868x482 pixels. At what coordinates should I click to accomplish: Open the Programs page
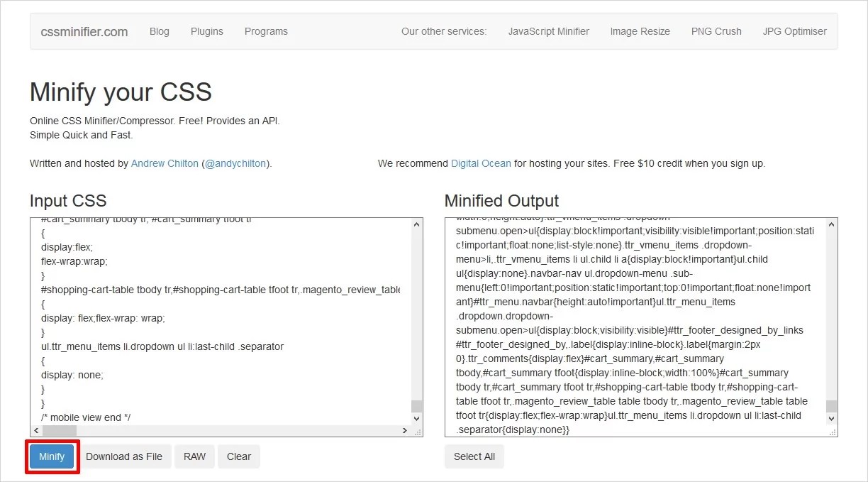tap(266, 31)
